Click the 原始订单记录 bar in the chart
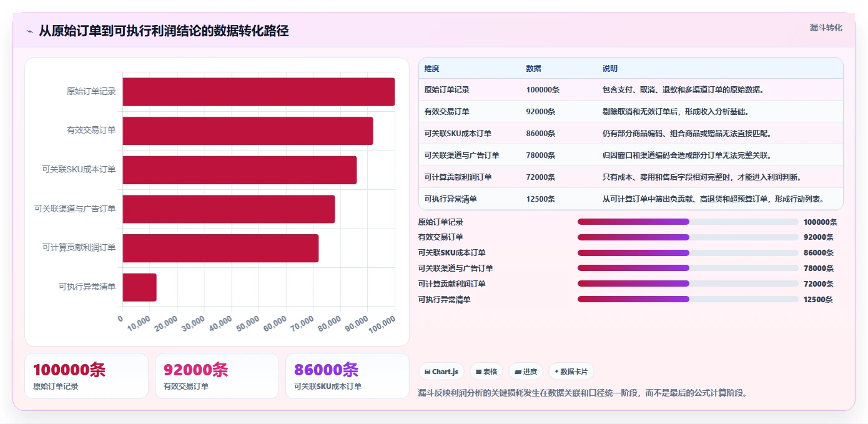 point(259,92)
